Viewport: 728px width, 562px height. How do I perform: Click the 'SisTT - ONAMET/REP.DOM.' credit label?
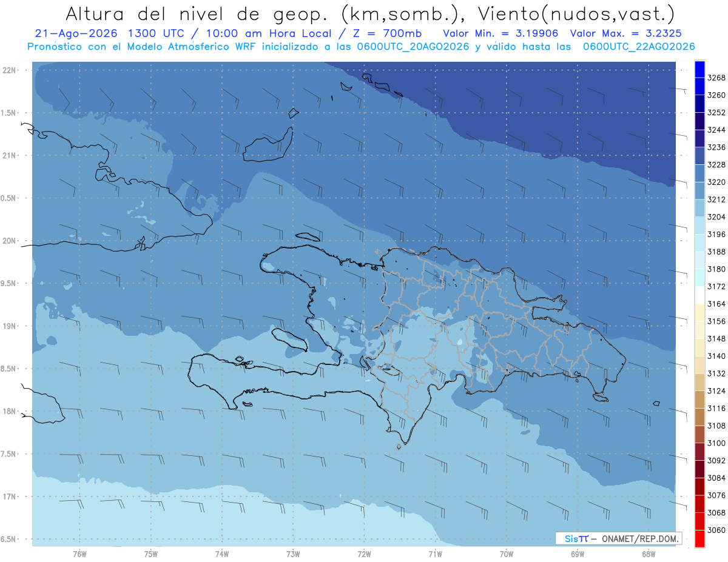pos(618,538)
